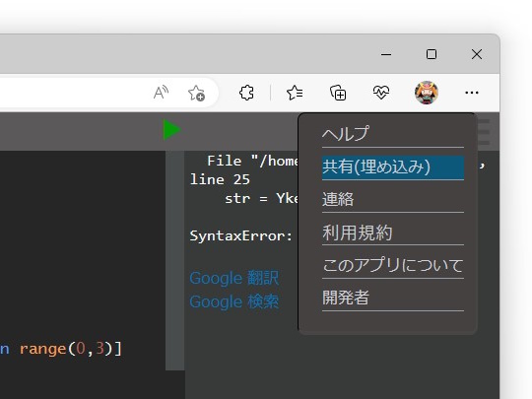The image size is (532, 399).
Task: Select このアプリについて in the menu
Action: 393,265
